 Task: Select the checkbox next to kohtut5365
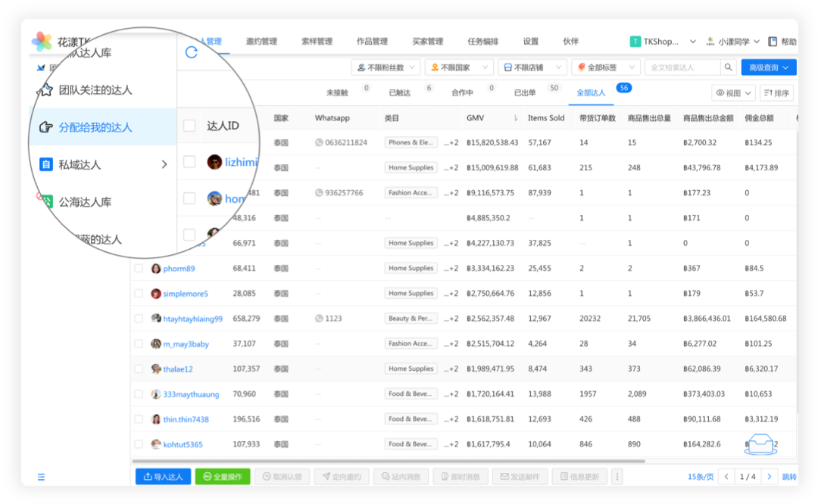tap(139, 444)
